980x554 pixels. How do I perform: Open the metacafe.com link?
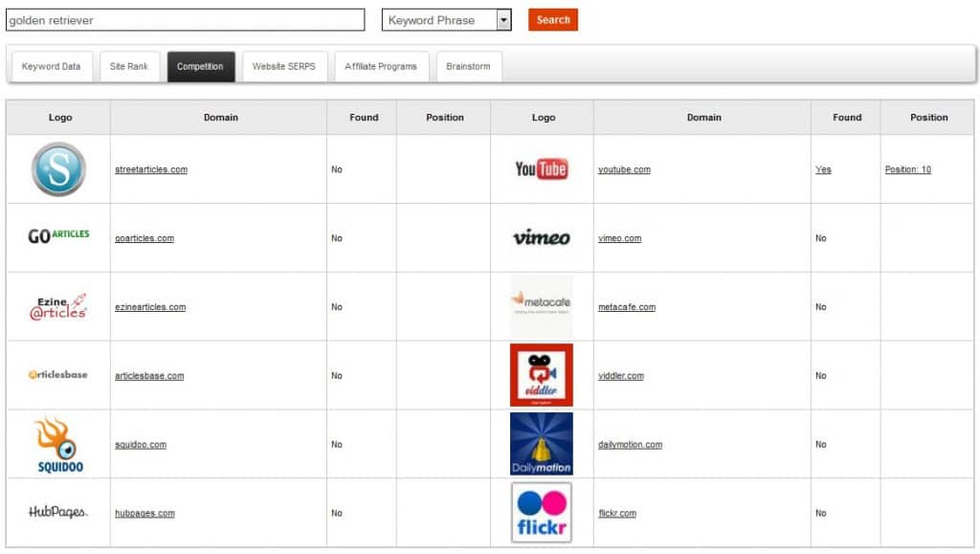pyautogui.click(x=627, y=307)
